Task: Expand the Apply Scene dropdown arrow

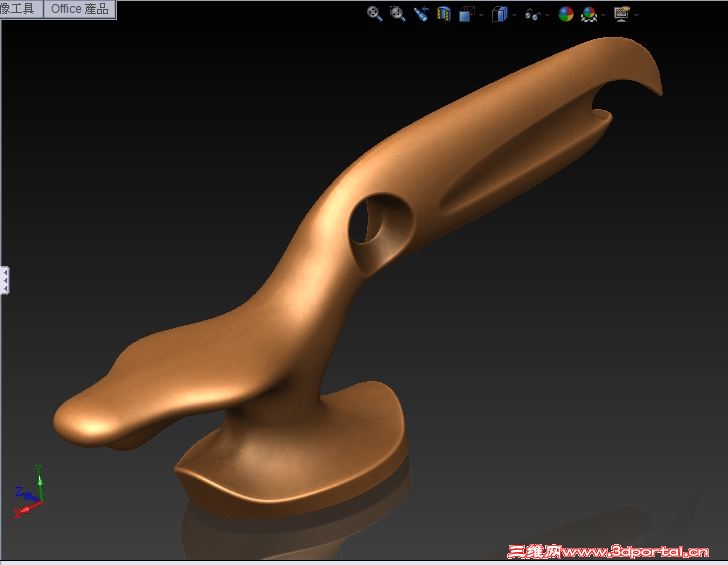Action: click(x=604, y=15)
